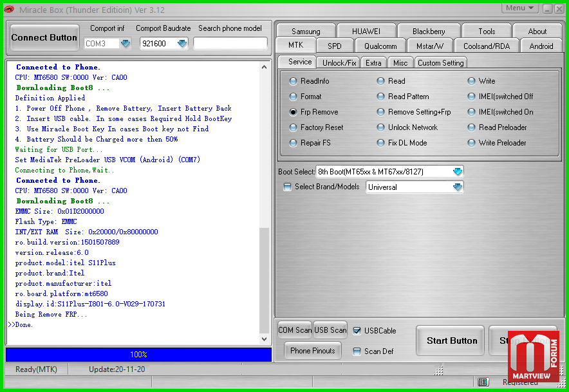The width and height of the screenshot is (569, 392).
Task: Expand the Boot Select dropdown
Action: point(458,172)
